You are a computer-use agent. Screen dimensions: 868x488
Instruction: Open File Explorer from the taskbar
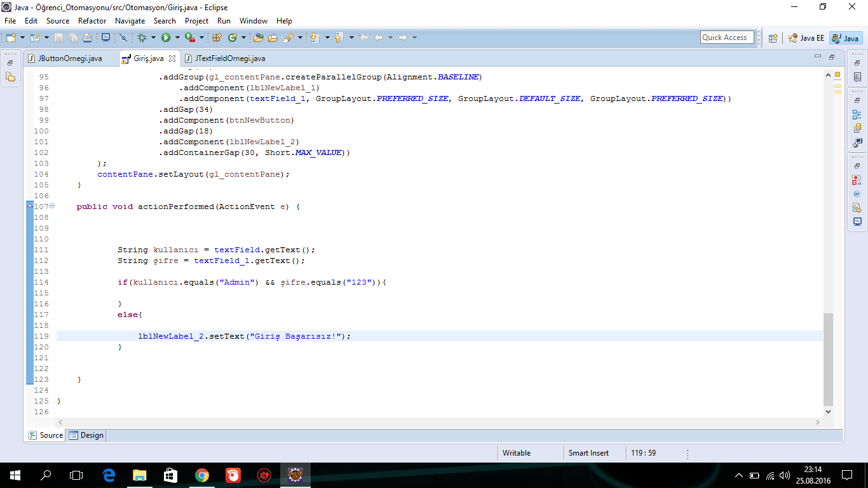point(140,475)
